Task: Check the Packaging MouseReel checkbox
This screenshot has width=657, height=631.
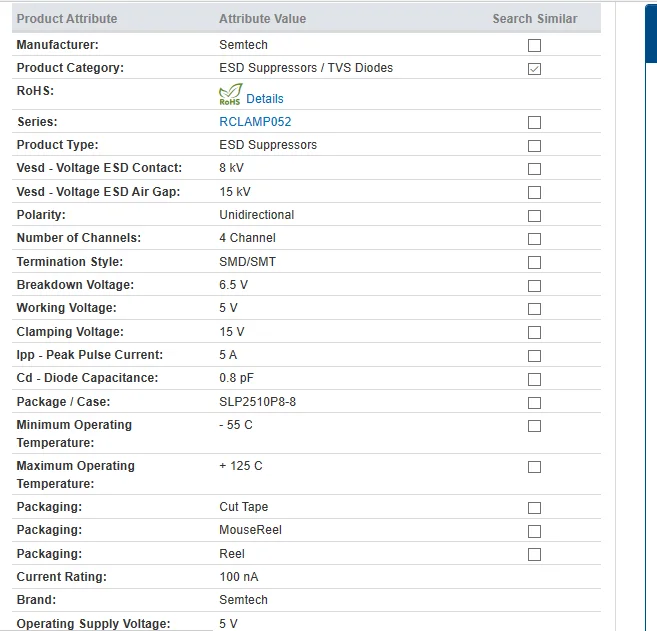Action: pyautogui.click(x=534, y=531)
